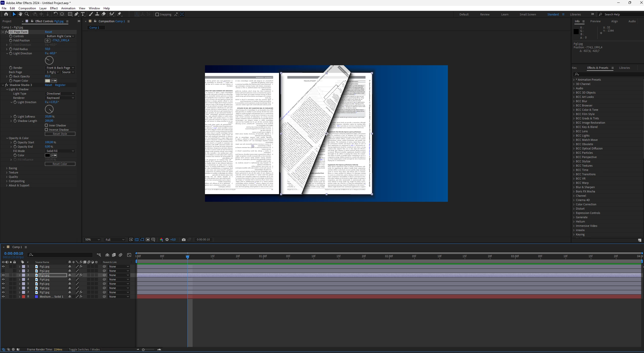Select the Zoom magnifier tool
644x353 pixels.
tap(27, 14)
